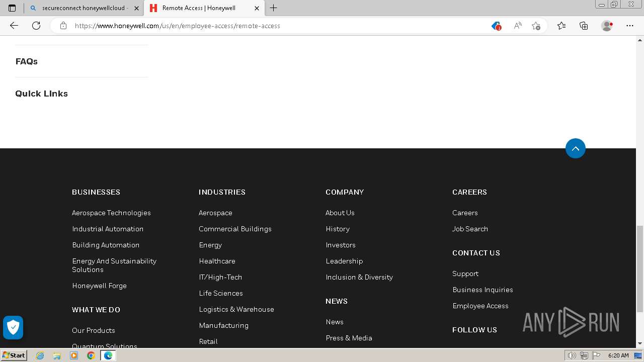
Task: Click the vertical page scrollbar thumb
Action: 640,269
